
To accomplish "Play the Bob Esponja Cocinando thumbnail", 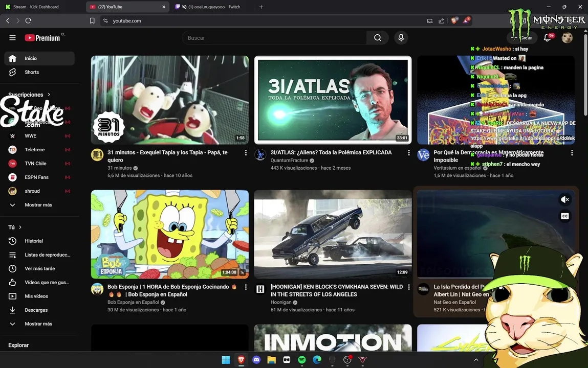I will coord(170,235).
